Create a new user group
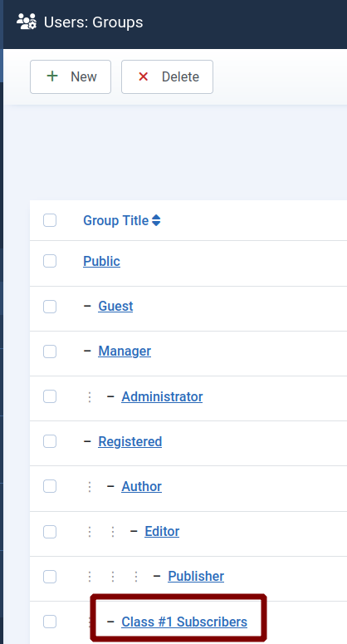 pyautogui.click(x=71, y=76)
